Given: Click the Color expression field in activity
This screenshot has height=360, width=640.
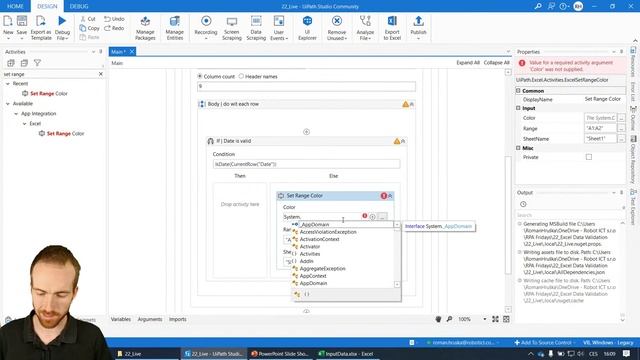Looking at the screenshot, I should [322, 217].
